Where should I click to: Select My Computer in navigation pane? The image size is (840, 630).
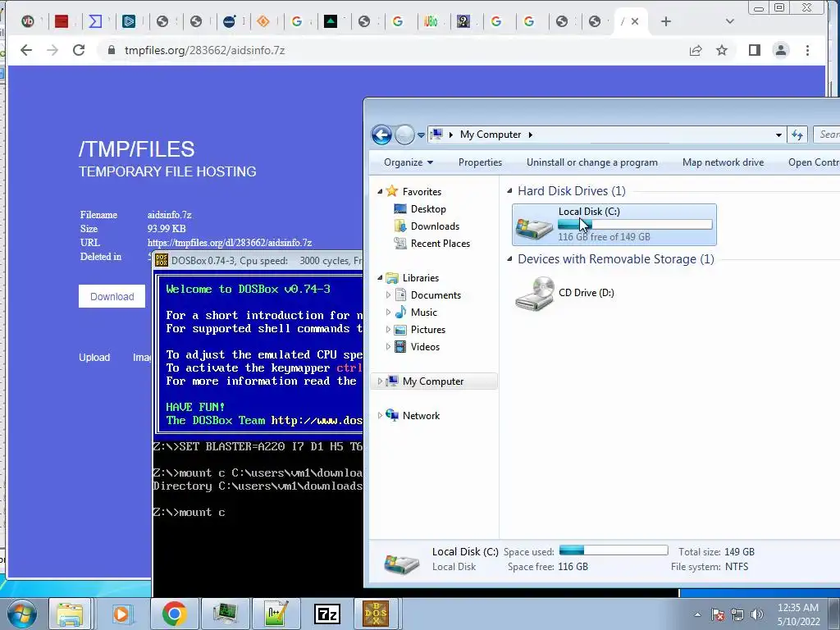point(433,381)
